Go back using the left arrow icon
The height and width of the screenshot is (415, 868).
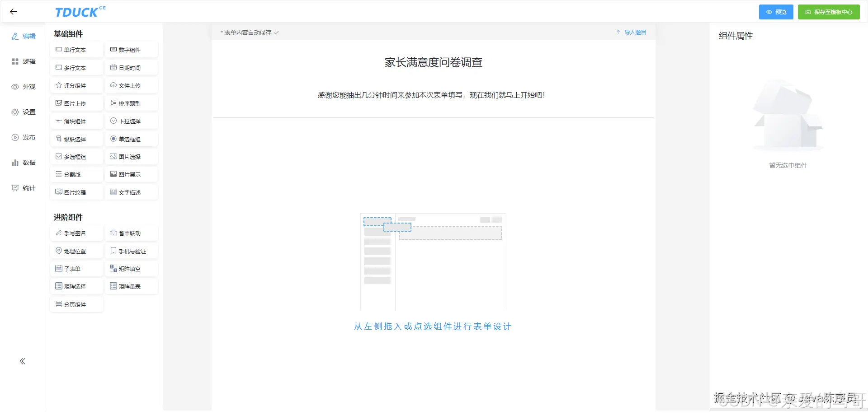[14, 12]
